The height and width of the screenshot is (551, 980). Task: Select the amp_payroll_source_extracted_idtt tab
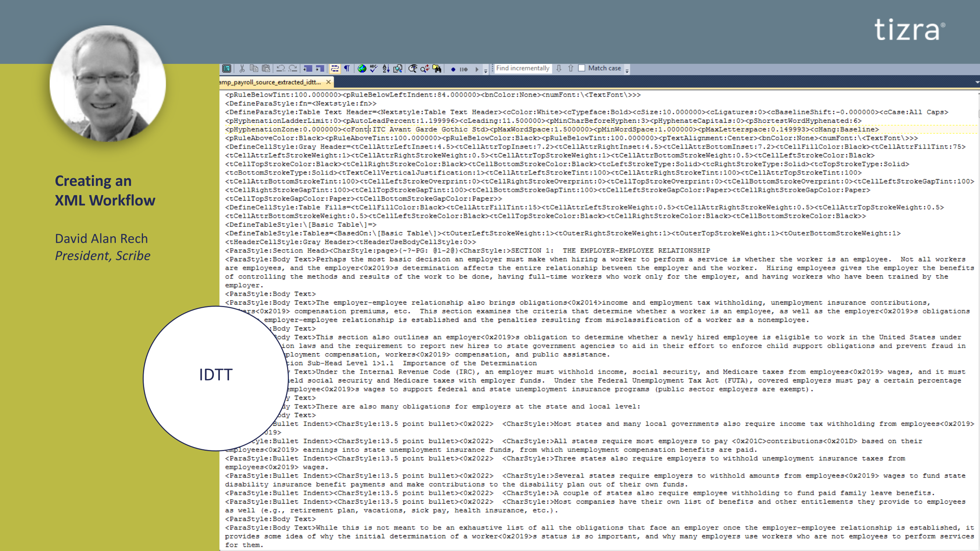270,82
